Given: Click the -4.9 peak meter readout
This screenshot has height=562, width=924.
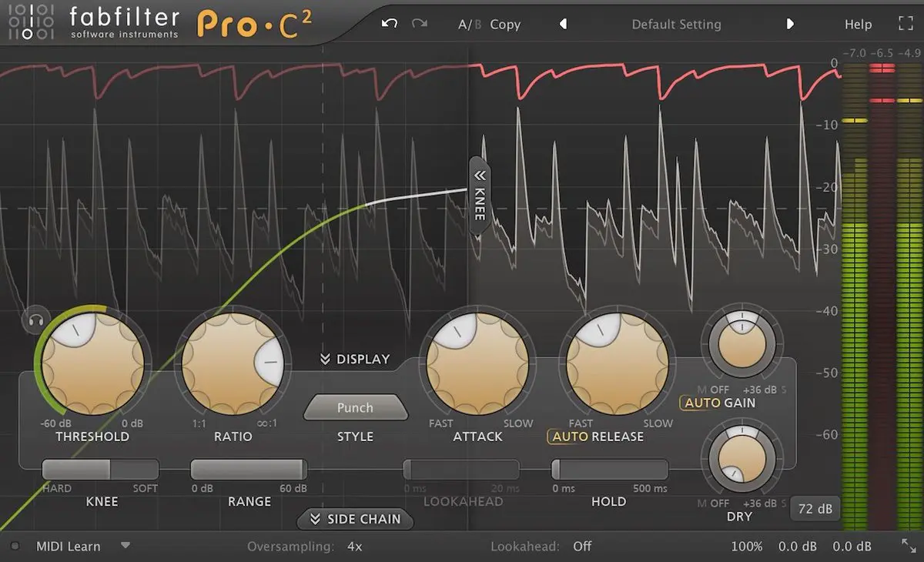Looking at the screenshot, I should (910, 54).
